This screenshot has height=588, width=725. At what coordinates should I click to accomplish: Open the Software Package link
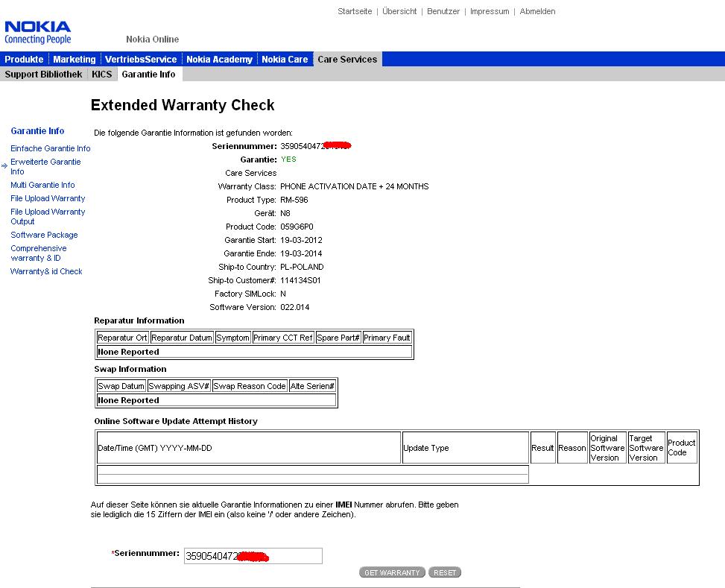point(44,235)
